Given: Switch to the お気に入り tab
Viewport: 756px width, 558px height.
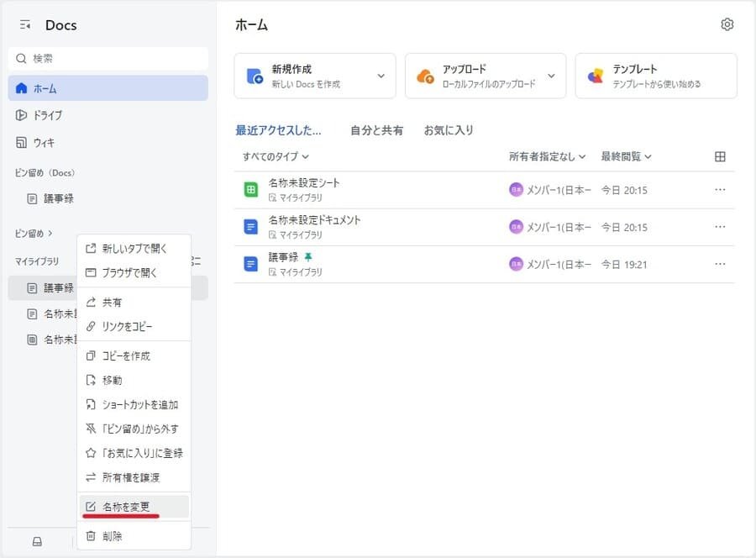Looking at the screenshot, I should [449, 130].
